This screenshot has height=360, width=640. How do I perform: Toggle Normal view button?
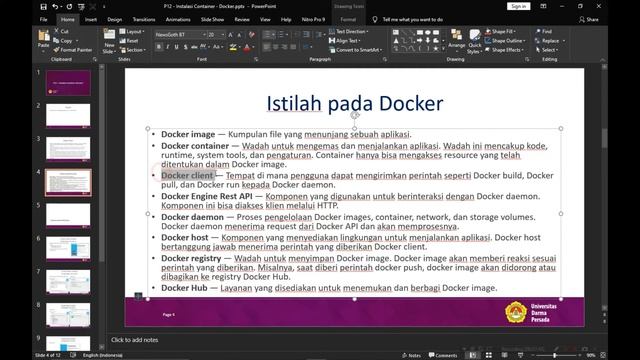(473, 355)
